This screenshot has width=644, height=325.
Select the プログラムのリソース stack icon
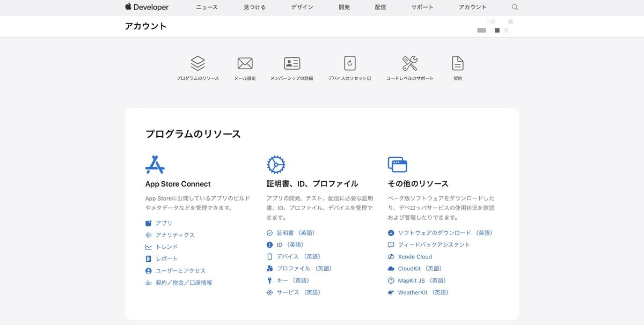(198, 63)
